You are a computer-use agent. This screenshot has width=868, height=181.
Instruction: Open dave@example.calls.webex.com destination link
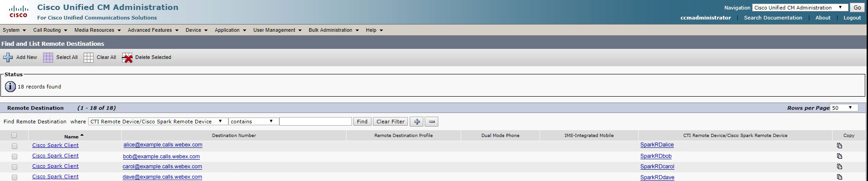pos(162,177)
